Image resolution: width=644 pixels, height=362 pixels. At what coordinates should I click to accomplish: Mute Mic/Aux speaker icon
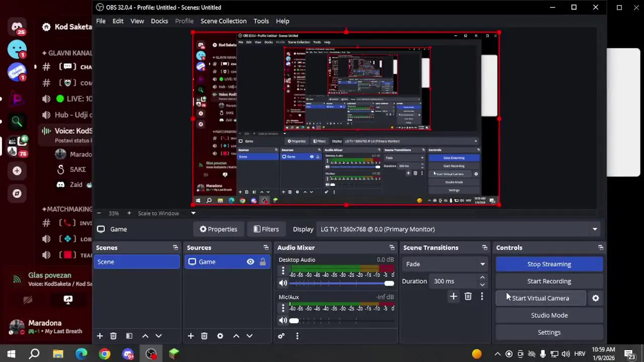[x=283, y=321]
